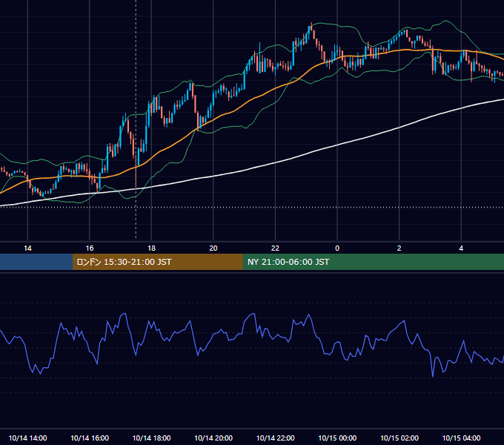
Task: Click the ロンドン 15:30-21:00 JST session bar
Action: [x=157, y=262]
